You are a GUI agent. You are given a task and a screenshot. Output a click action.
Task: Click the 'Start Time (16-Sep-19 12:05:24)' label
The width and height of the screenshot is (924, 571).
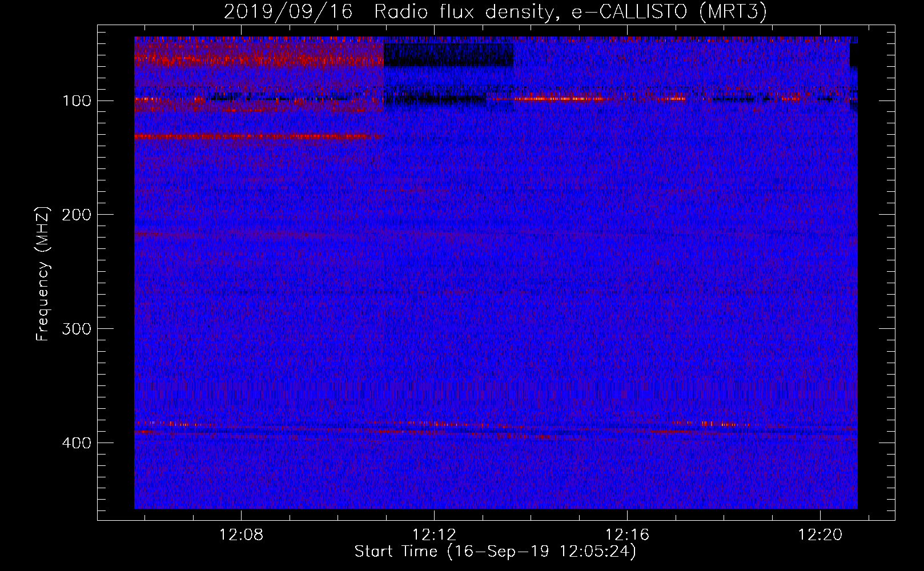pos(495,552)
